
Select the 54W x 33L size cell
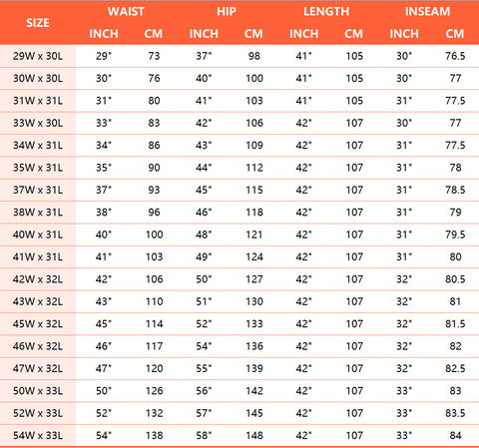(38, 435)
